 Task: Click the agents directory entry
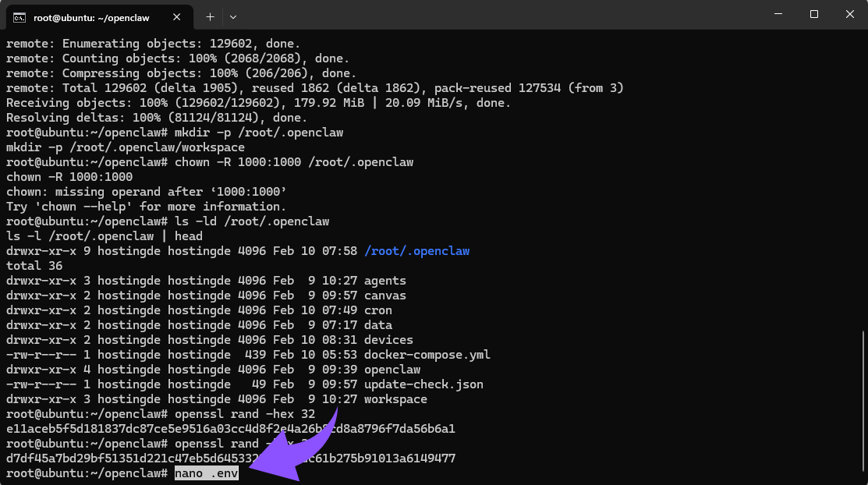tap(384, 281)
